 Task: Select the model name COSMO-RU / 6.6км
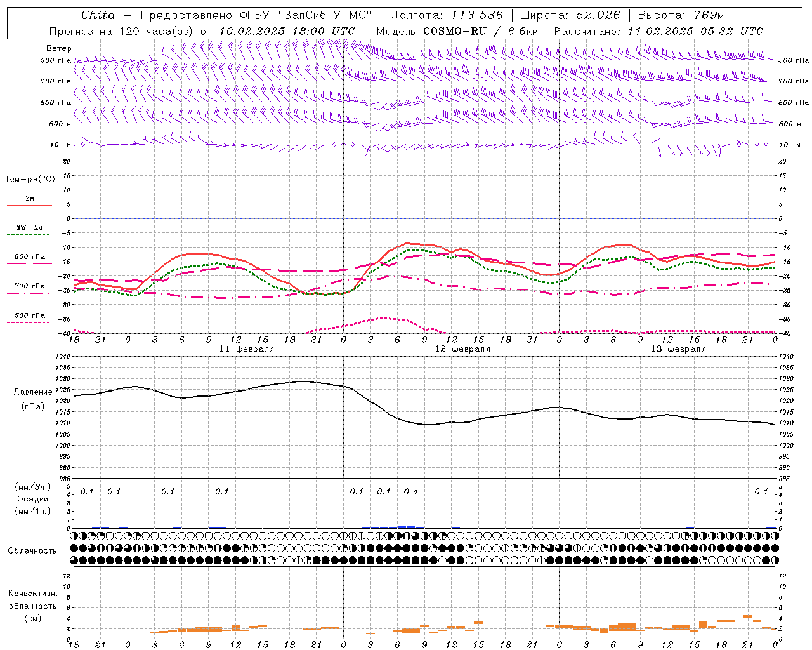(481, 31)
